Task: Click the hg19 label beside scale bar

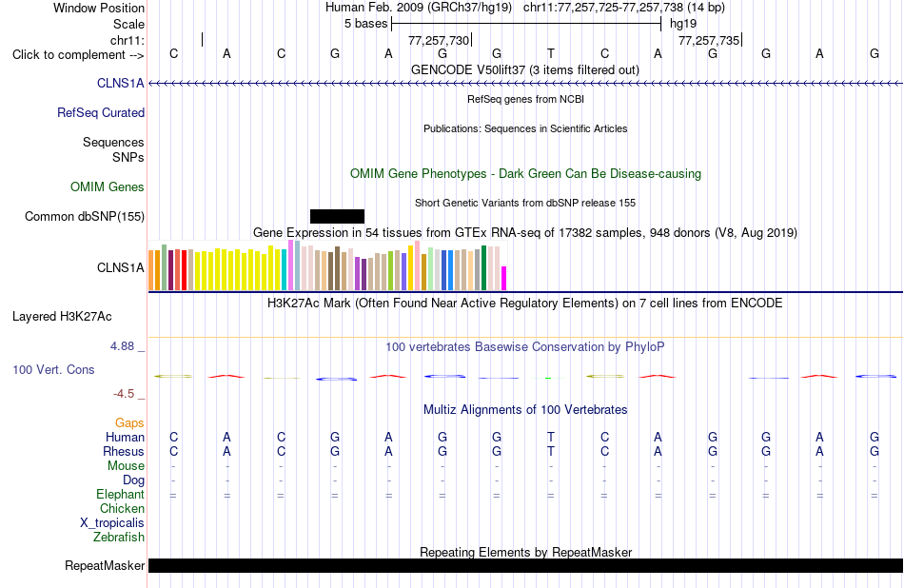Action: pos(683,24)
